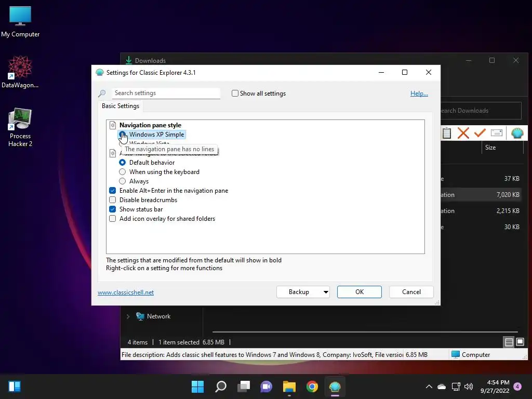Click the orange X Delete toolbar icon
532x399 pixels.
click(463, 133)
